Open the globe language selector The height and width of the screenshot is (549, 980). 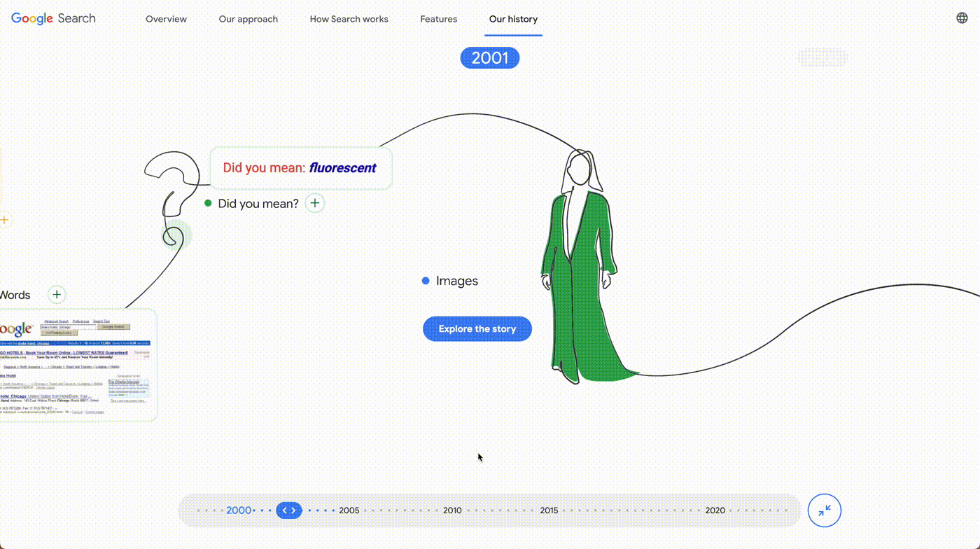[x=962, y=18]
